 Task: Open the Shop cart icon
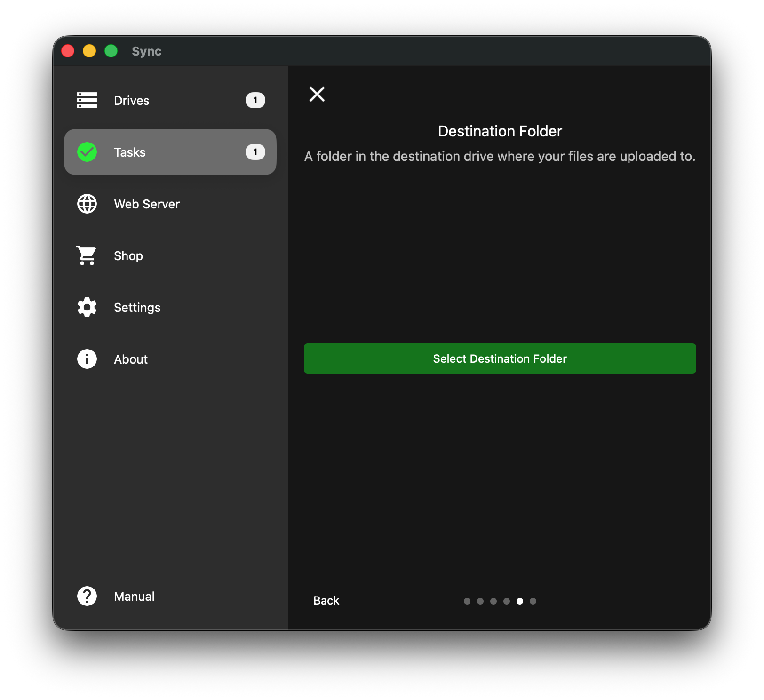[x=87, y=255]
